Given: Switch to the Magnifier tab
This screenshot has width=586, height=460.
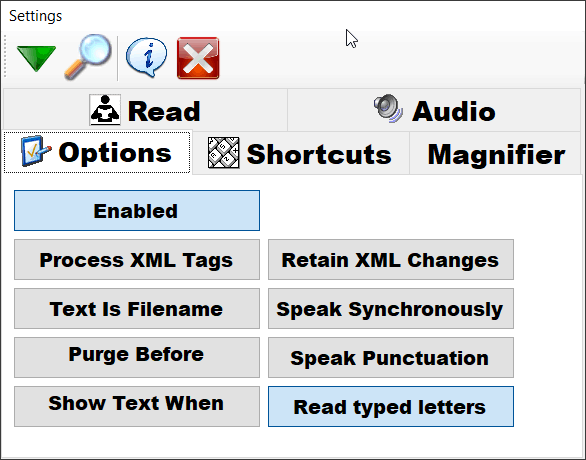Looking at the screenshot, I should (495, 154).
